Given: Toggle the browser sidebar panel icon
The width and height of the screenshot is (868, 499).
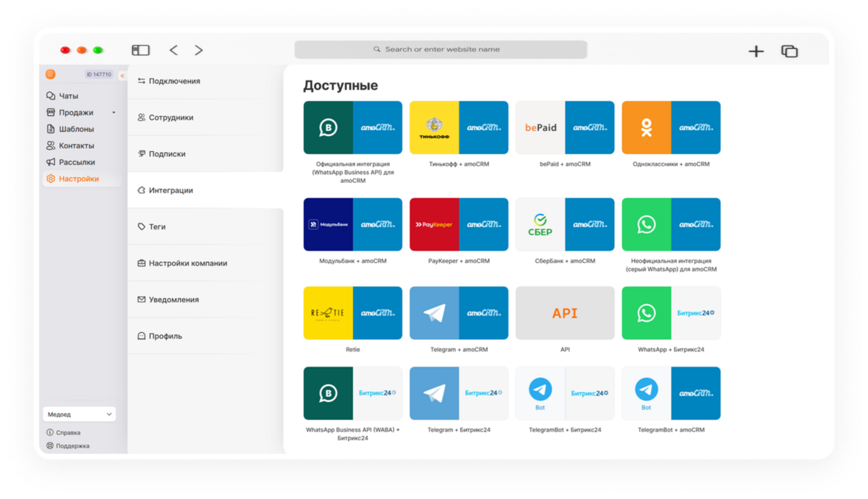Looking at the screenshot, I should pos(140,50).
